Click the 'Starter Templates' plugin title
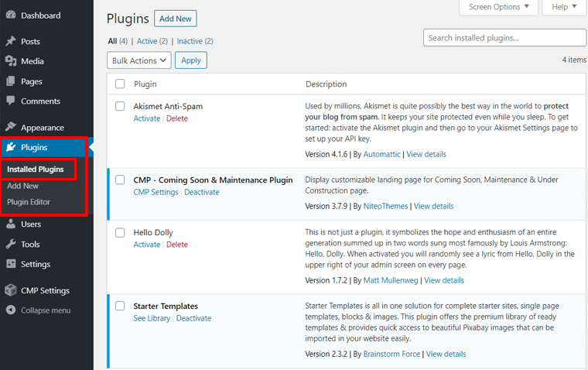The image size is (588, 370). click(x=166, y=307)
